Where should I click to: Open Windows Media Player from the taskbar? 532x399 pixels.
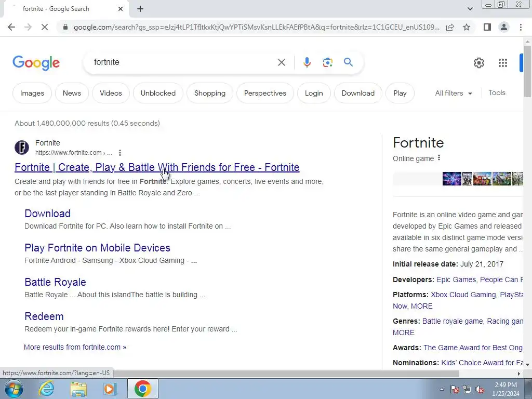pos(110,389)
